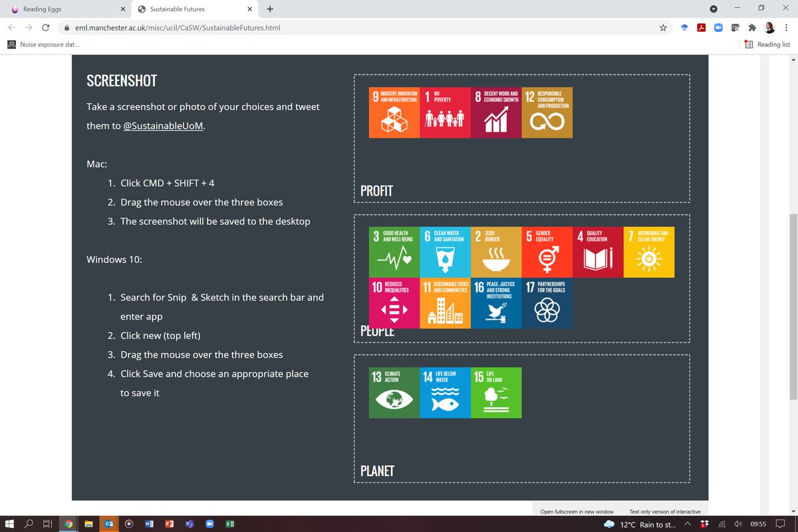The image size is (798, 532).
Task: Click the Zero Hunger goal tile
Action: [x=496, y=252]
